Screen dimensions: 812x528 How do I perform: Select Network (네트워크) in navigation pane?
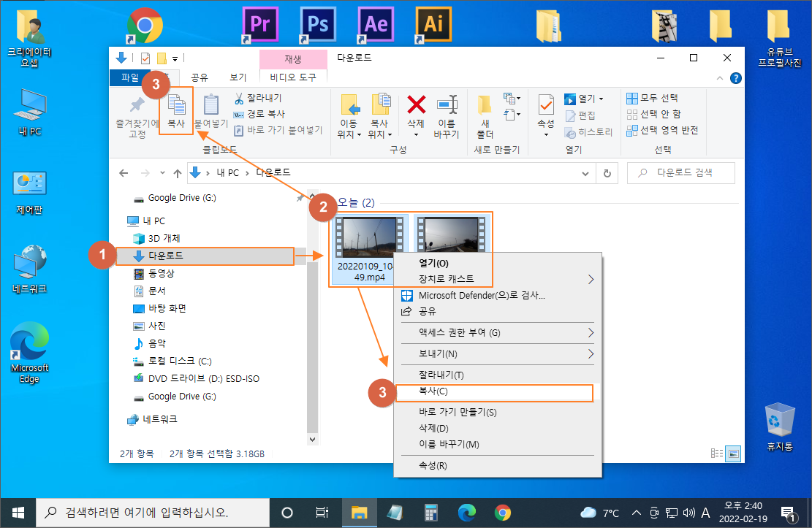(x=152, y=419)
